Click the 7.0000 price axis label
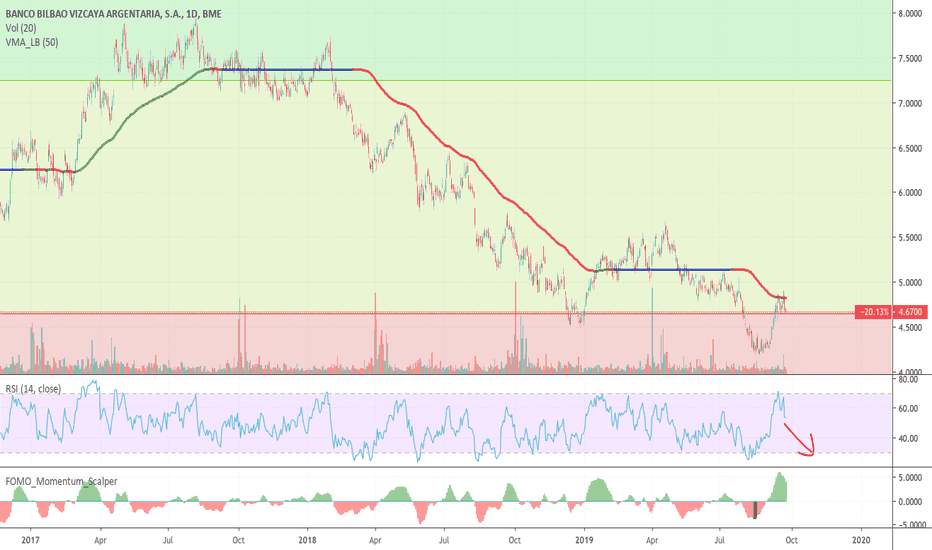Screen dimensions: 932x550 (x=910, y=103)
